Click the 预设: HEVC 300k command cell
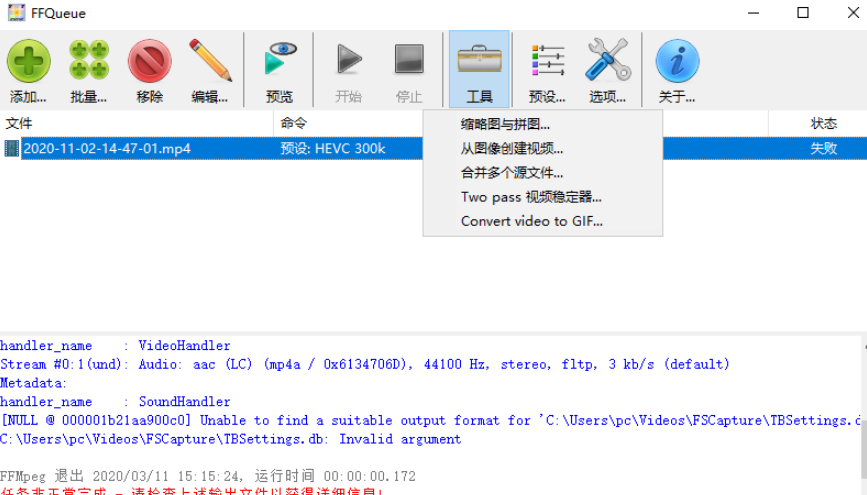The height and width of the screenshot is (495, 867). pos(332,149)
